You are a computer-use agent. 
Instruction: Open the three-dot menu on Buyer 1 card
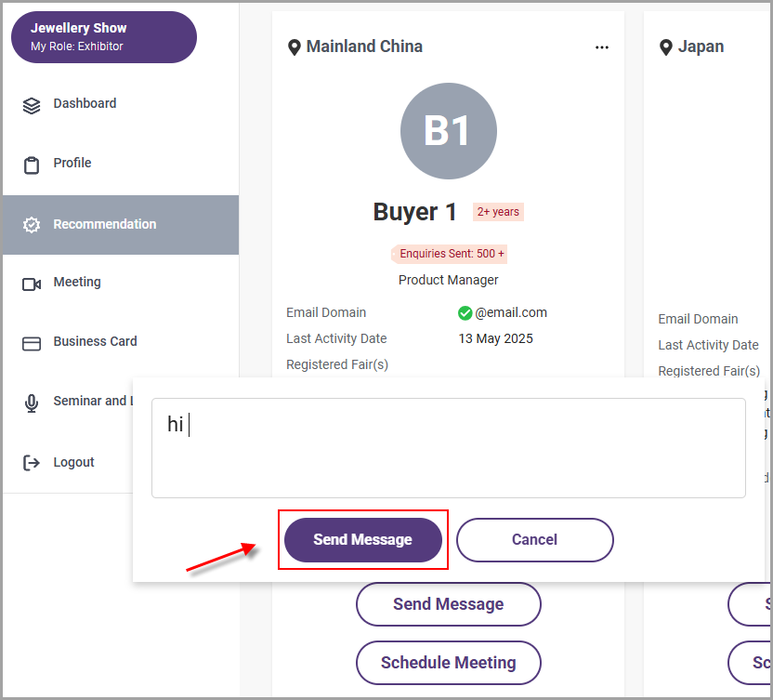[x=601, y=47]
